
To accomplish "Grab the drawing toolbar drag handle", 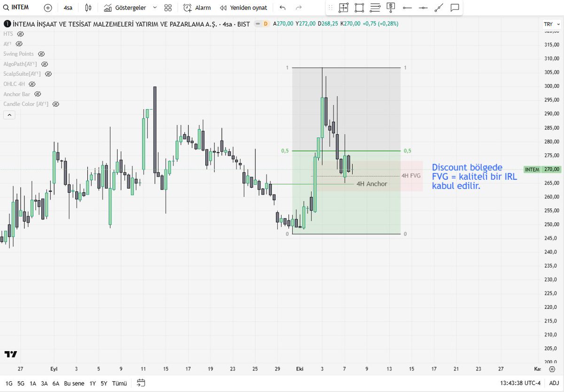I will pos(330,8).
